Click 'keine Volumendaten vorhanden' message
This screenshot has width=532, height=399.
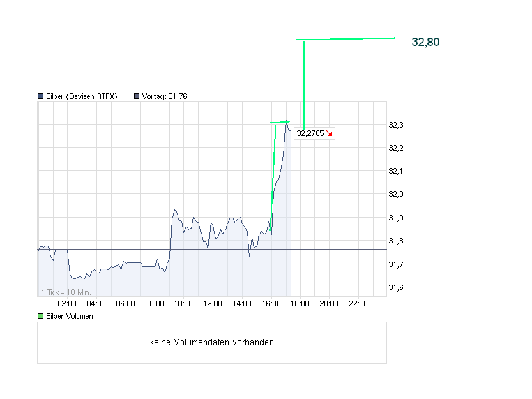(x=212, y=342)
